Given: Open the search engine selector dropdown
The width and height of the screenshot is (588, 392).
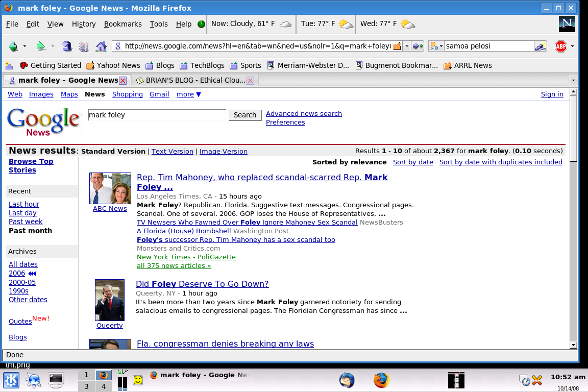Looking at the screenshot, I should (x=436, y=46).
